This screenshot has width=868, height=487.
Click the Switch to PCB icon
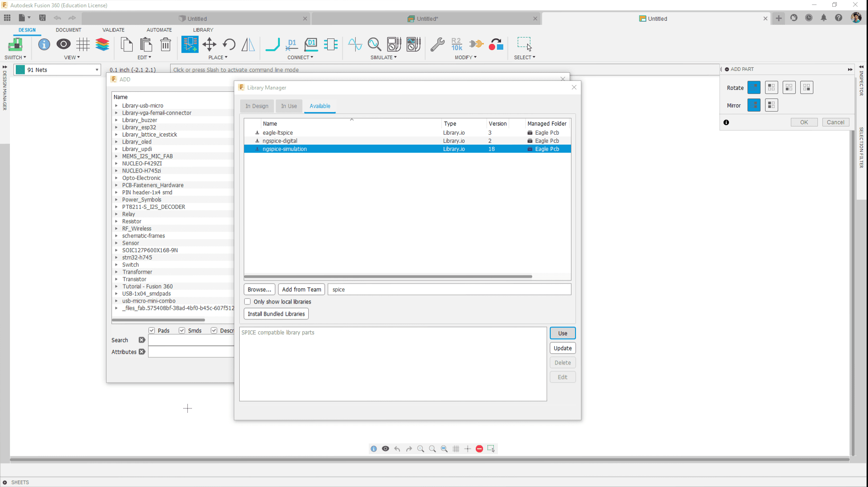click(15, 44)
